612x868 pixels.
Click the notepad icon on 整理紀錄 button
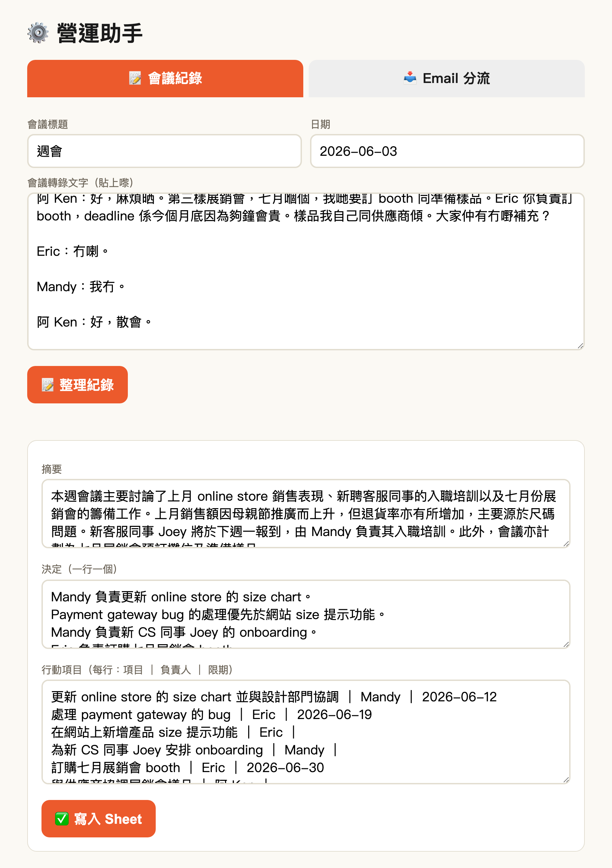click(x=48, y=385)
